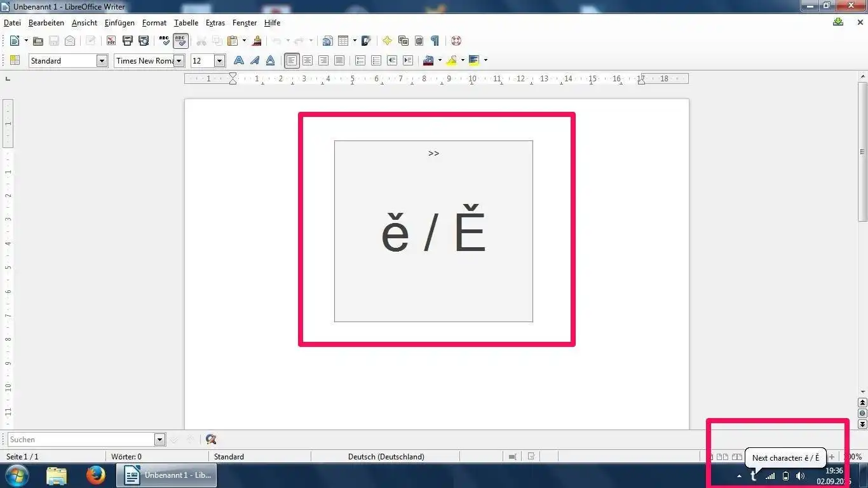Show the Draw Functions toolbar
Viewport: 868px width, 488px height.
tap(366, 41)
